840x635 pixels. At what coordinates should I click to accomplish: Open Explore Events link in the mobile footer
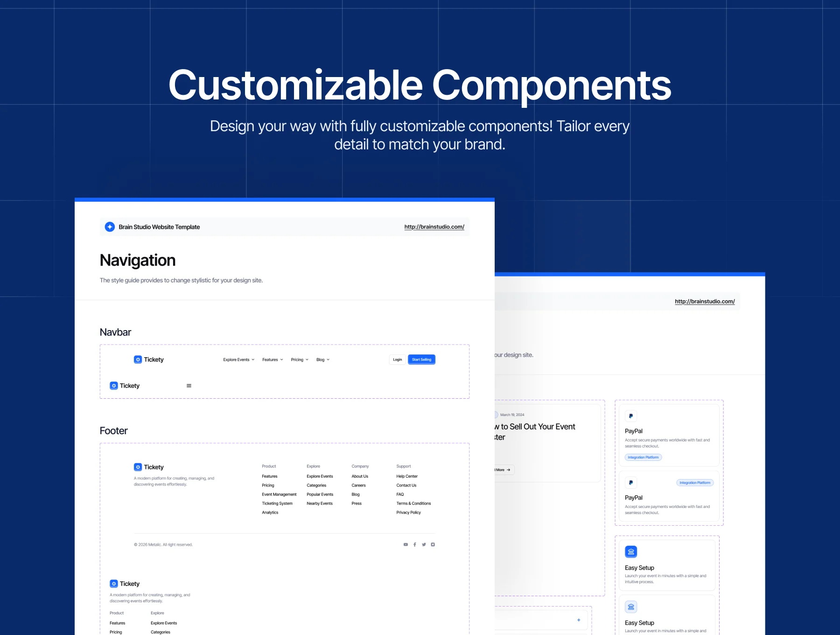point(164,623)
